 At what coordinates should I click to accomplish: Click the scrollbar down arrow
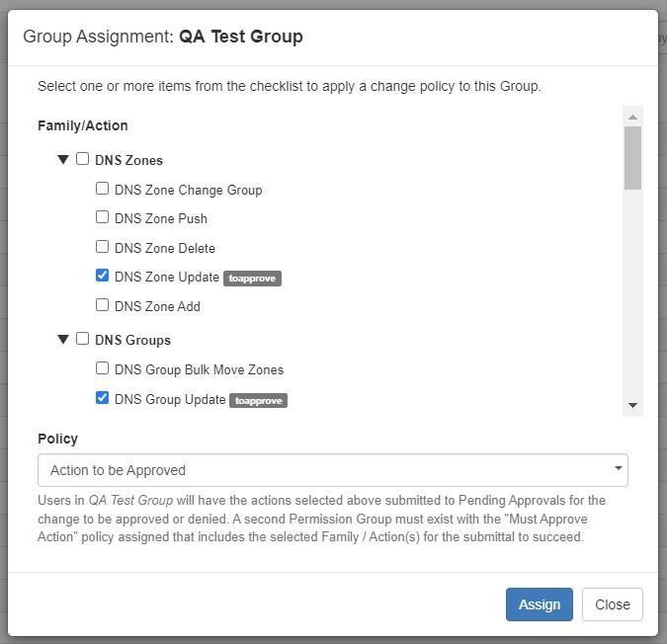point(632,406)
